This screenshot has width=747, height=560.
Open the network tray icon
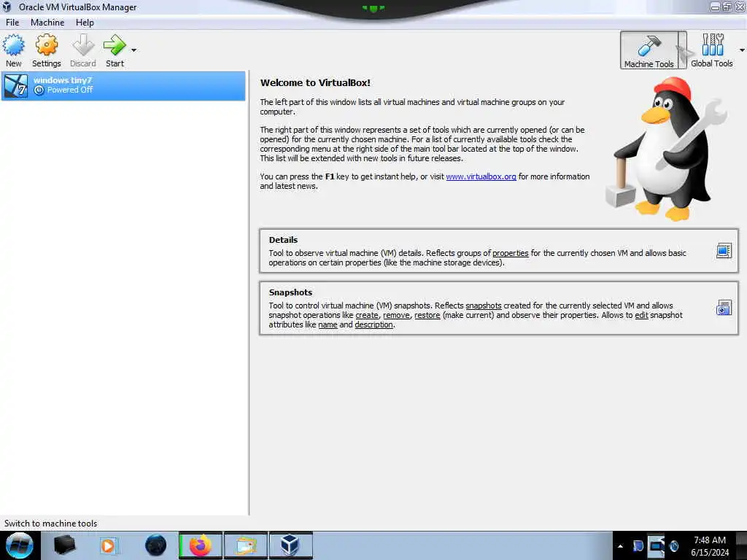(x=656, y=545)
